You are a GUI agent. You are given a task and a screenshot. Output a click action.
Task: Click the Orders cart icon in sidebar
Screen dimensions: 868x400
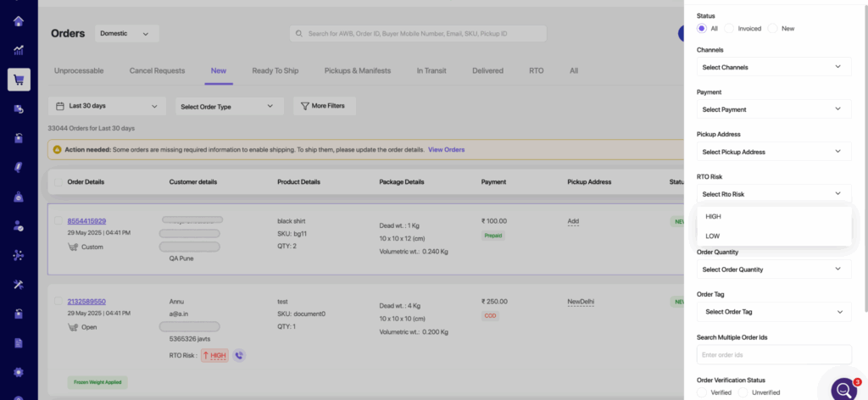point(19,80)
